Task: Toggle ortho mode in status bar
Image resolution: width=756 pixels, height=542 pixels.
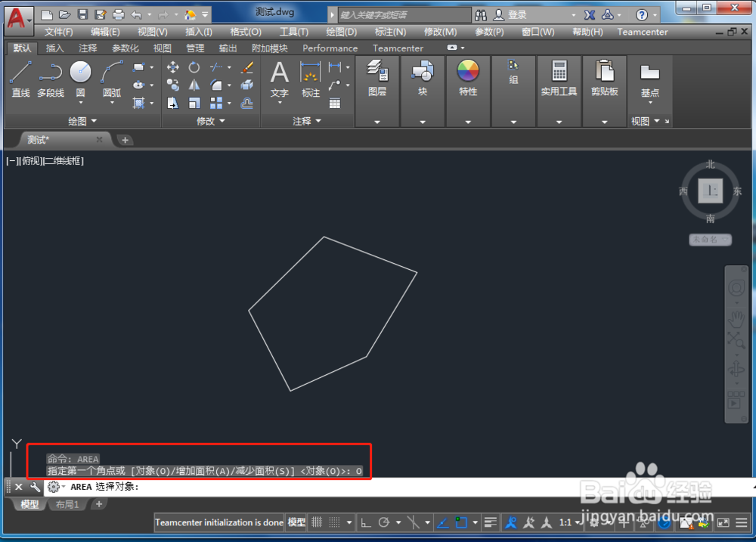Action: coord(366,522)
